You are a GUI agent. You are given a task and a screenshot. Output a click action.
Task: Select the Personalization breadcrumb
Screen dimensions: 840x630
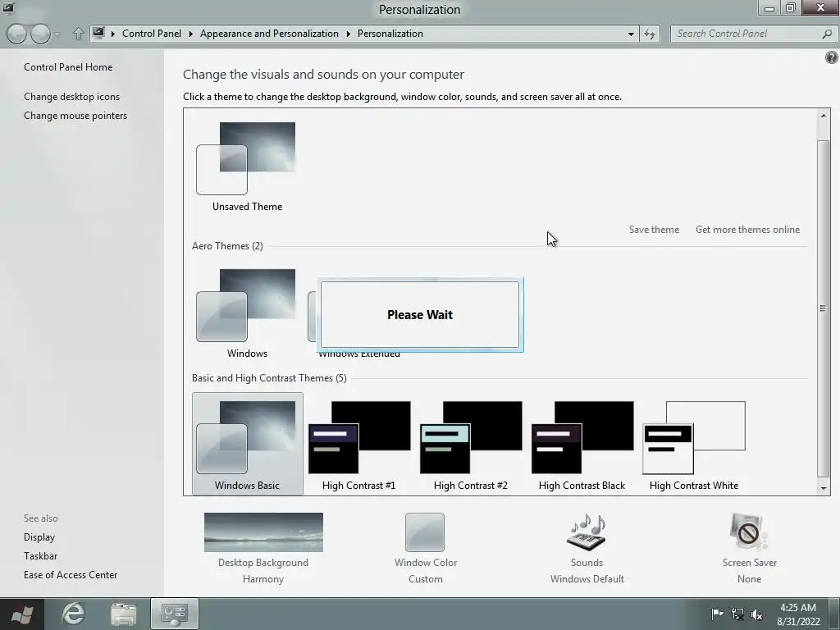[390, 33]
